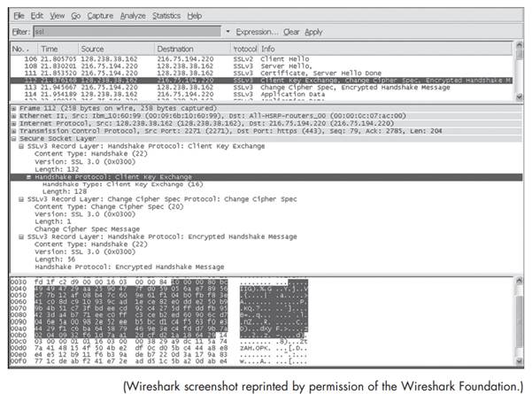Expand the Ethernet II tree node
This screenshot has height=394, width=532.
pyautogui.click(x=14, y=116)
